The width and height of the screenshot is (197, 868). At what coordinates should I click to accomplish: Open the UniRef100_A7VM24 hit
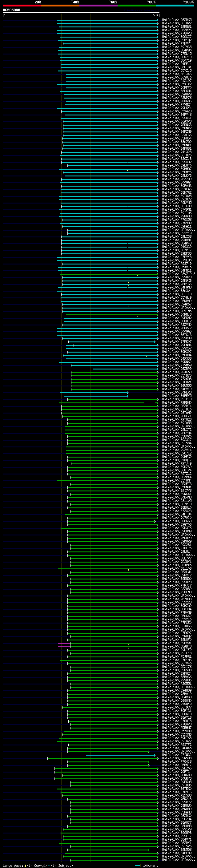177,104
